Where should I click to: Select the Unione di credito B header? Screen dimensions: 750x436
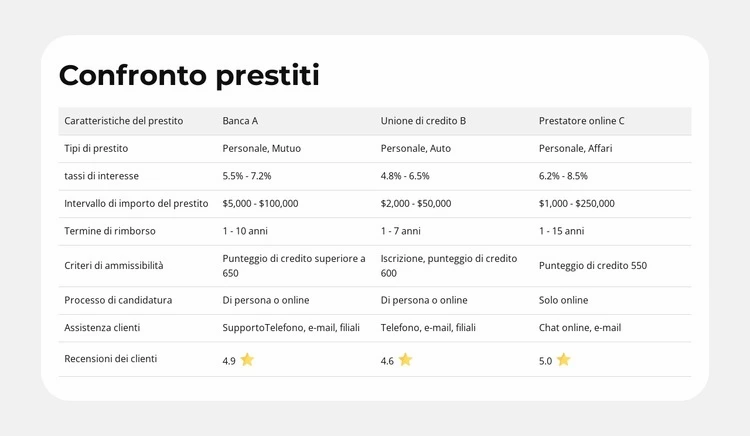click(x=423, y=121)
